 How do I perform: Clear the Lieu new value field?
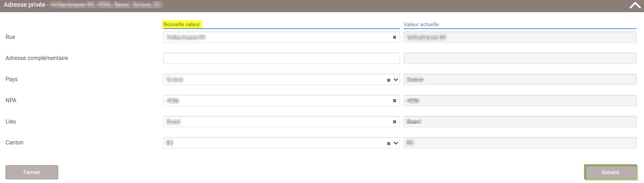pos(394,122)
